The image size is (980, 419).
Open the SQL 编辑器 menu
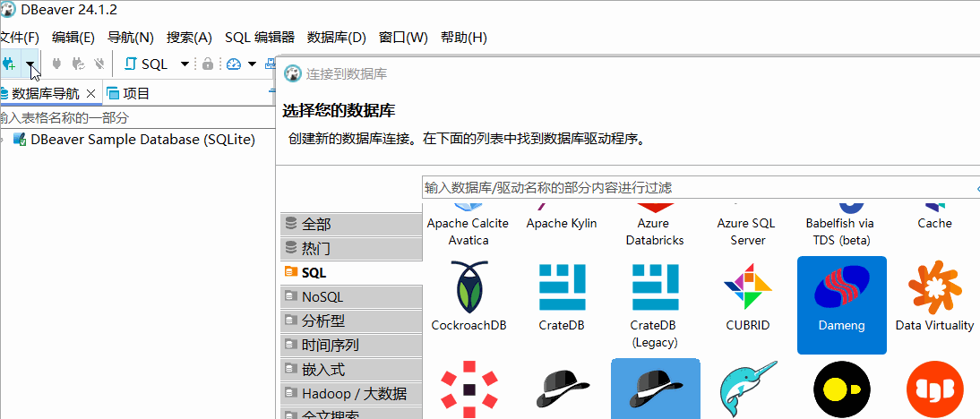click(260, 38)
